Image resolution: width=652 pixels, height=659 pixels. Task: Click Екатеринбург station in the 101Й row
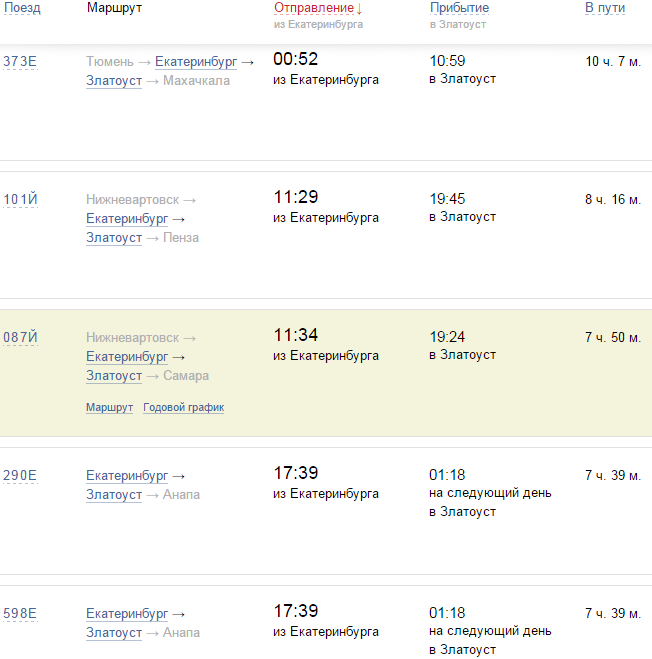128,218
